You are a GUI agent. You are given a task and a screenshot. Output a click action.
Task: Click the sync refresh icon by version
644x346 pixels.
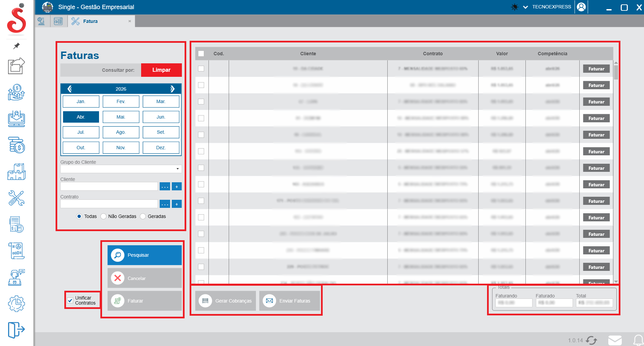[x=591, y=340]
